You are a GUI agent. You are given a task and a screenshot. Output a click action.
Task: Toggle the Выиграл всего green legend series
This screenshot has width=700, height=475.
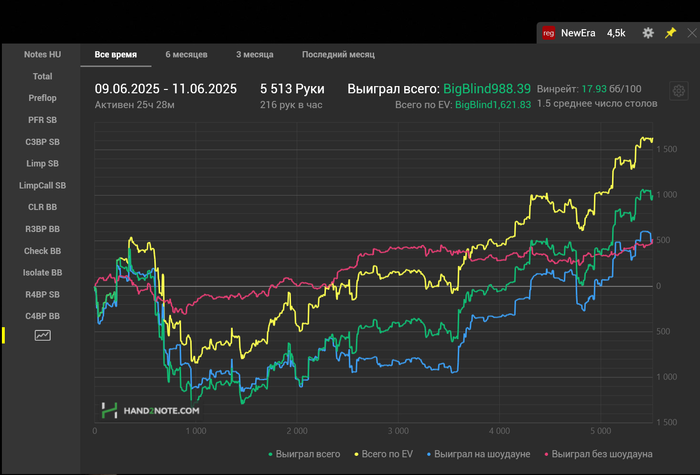click(x=304, y=454)
